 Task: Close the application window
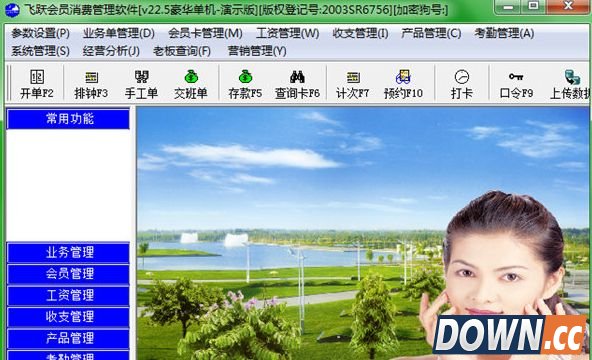click(568, 7)
